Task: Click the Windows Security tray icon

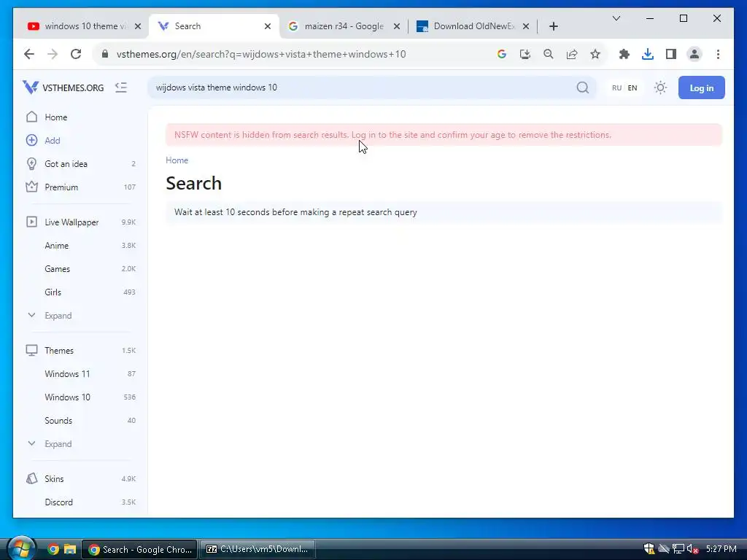Action: point(649,549)
